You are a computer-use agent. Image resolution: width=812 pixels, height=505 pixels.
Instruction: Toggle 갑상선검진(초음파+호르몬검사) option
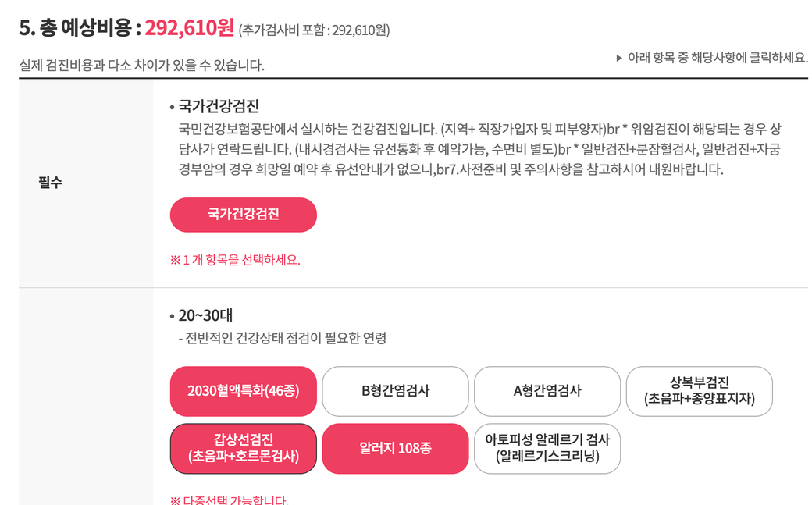(243, 449)
